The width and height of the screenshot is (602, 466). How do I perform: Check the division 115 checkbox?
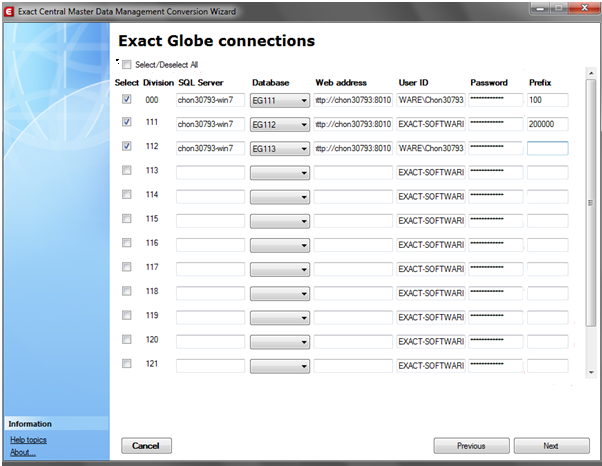point(126,218)
